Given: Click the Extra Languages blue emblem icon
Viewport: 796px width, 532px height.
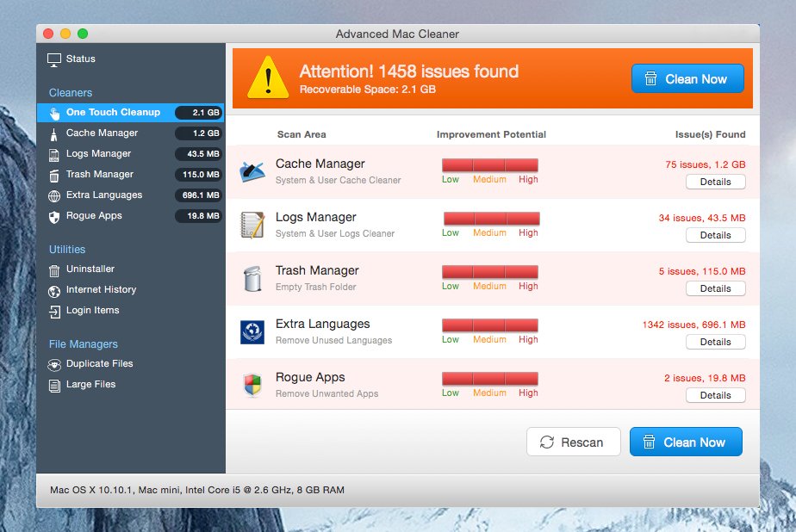Looking at the screenshot, I should pos(252,332).
